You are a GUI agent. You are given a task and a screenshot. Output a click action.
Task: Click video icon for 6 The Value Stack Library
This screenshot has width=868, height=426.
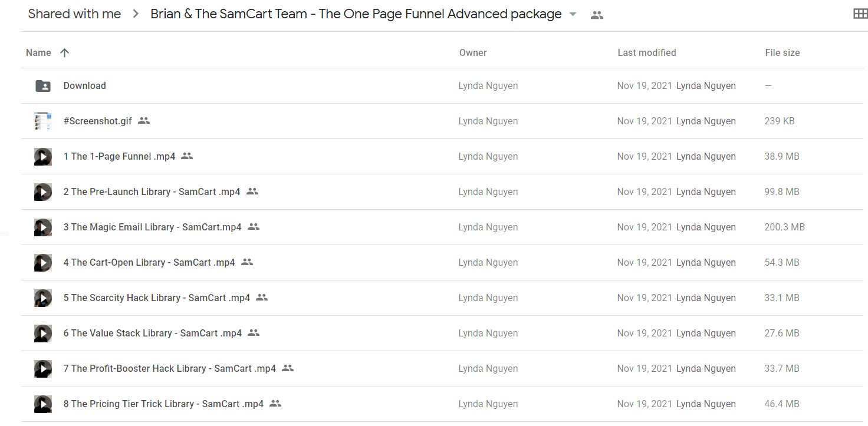43,333
